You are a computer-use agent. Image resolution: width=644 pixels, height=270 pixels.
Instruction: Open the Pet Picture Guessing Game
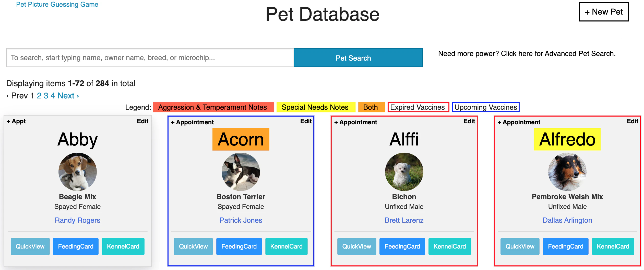tap(57, 4)
